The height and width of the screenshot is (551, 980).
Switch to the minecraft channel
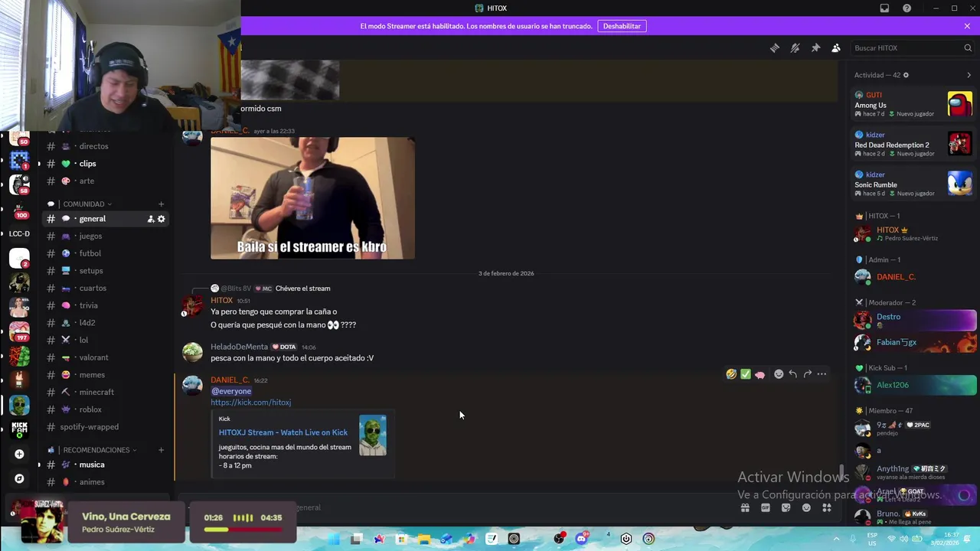(x=106, y=392)
